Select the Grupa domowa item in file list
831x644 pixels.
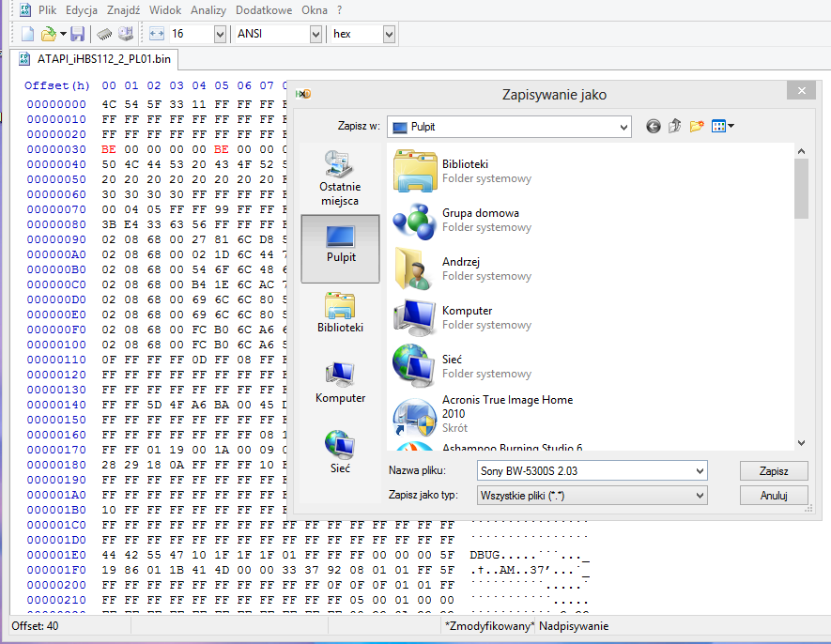[x=463, y=220]
